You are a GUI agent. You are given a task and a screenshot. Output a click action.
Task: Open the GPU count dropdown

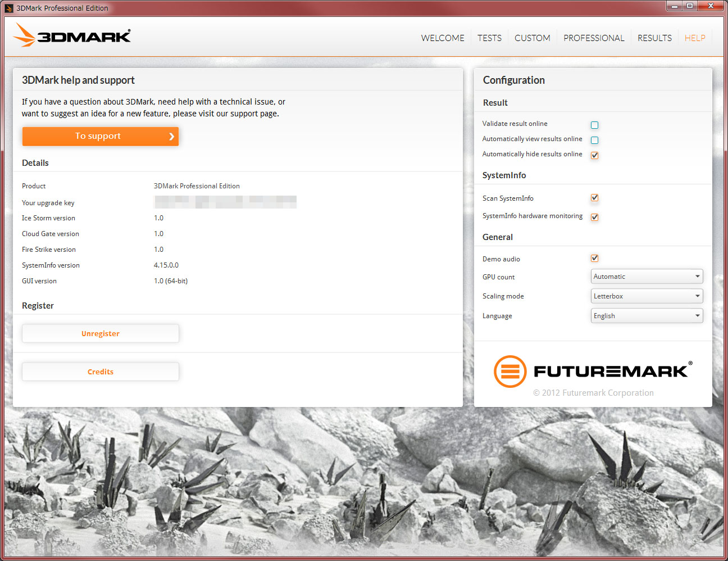pyautogui.click(x=647, y=277)
